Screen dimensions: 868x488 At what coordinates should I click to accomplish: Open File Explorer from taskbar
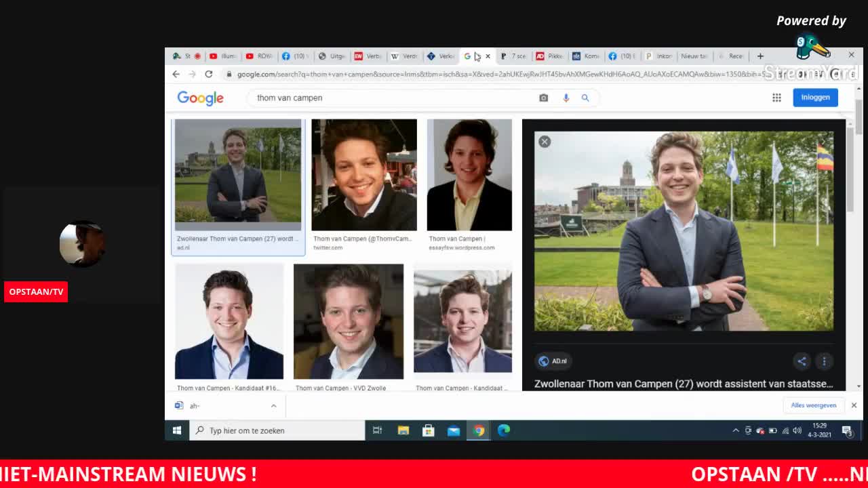pyautogui.click(x=403, y=430)
